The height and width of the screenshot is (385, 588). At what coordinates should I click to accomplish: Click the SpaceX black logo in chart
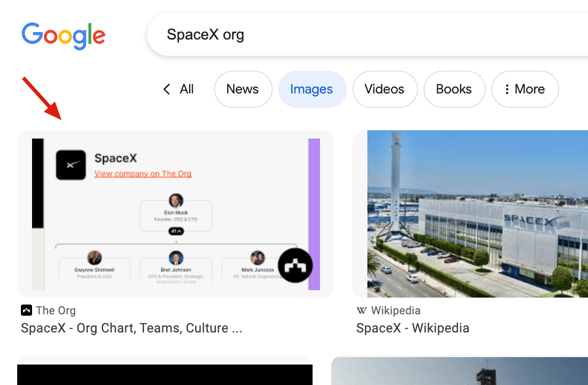[71, 165]
